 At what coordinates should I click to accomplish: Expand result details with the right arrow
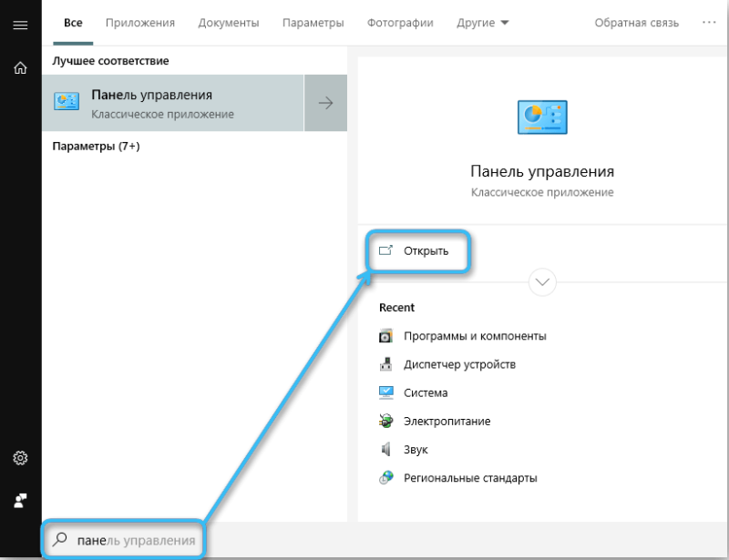[325, 103]
